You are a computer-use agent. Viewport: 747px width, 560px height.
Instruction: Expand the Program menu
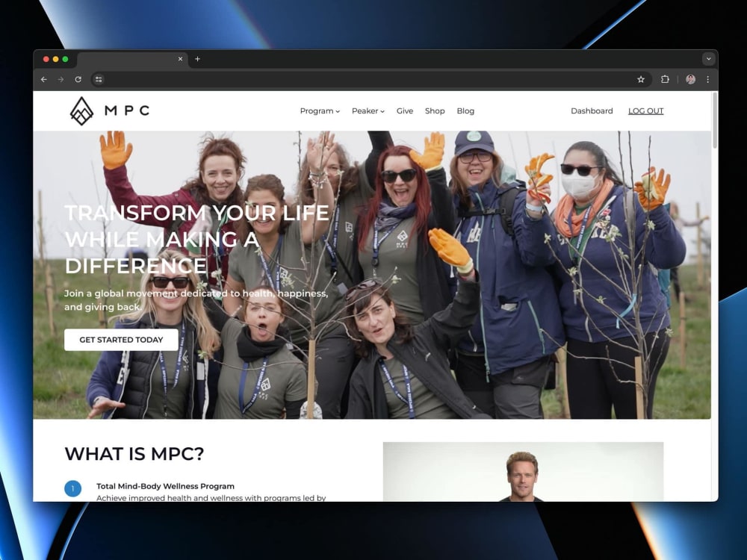click(x=320, y=111)
